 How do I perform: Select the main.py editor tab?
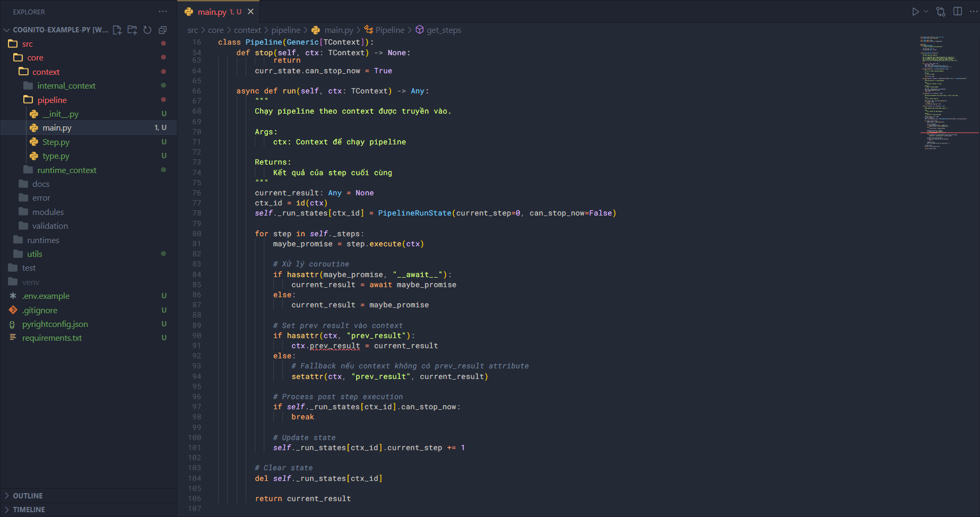point(212,12)
